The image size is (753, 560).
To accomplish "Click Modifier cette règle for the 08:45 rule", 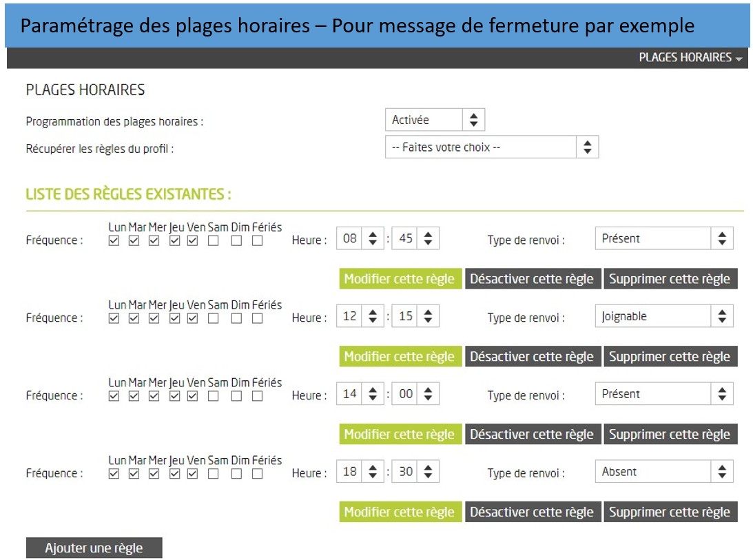I will coord(400,279).
